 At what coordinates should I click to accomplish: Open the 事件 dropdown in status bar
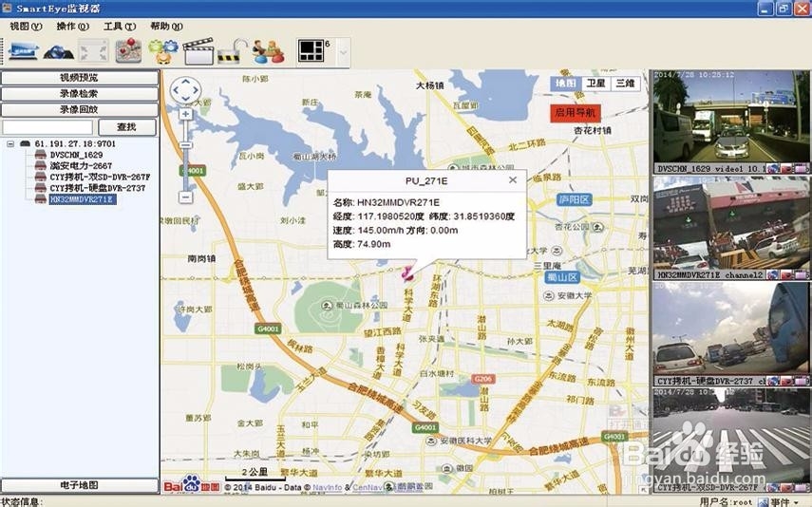pos(783,502)
